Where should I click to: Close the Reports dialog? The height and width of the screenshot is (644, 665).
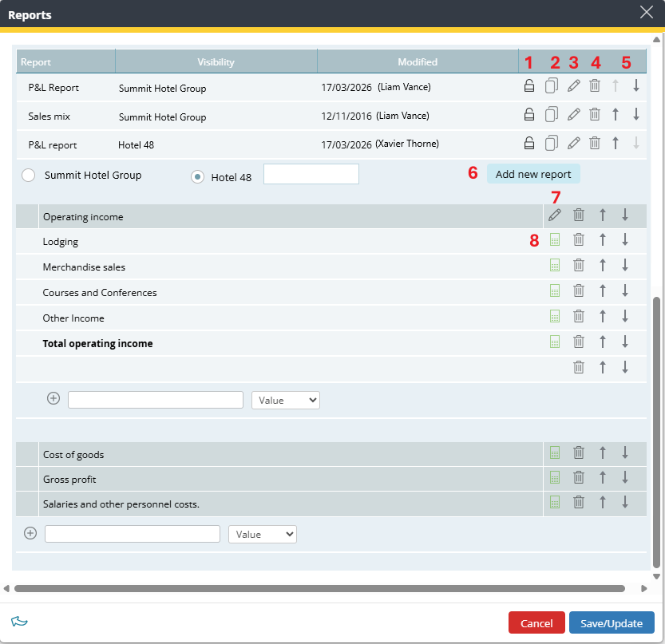(x=647, y=12)
